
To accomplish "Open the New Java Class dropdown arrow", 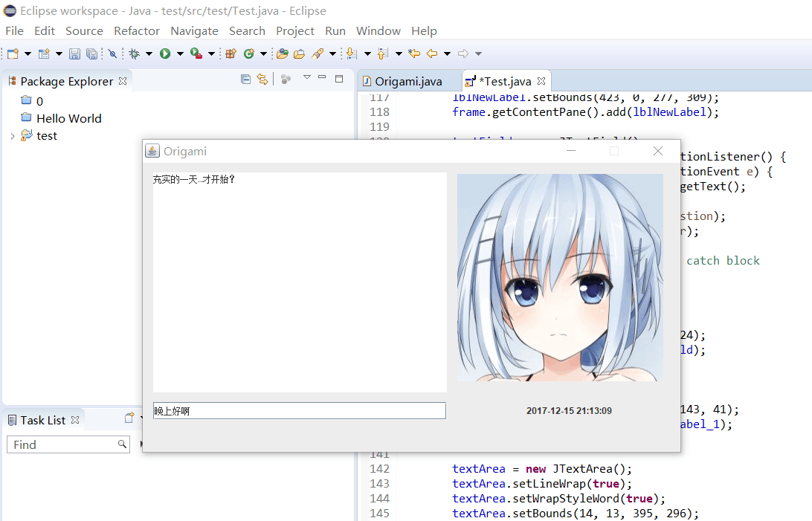I will coord(263,54).
